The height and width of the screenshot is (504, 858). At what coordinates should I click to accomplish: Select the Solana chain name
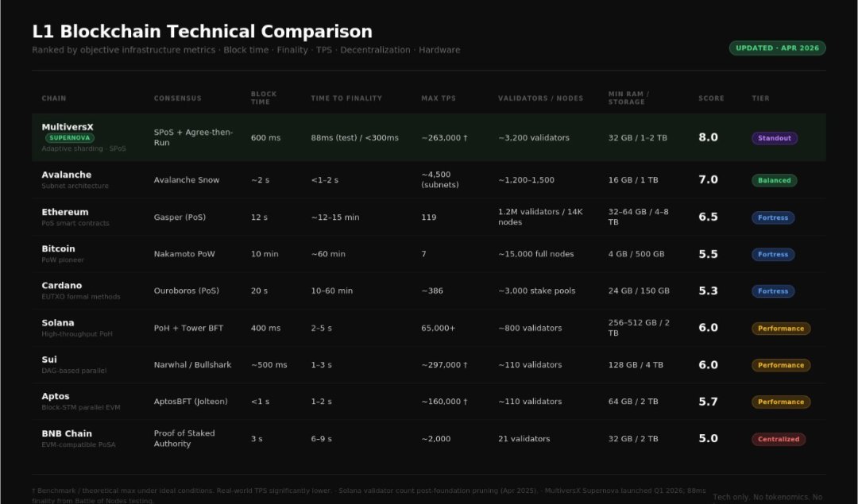coord(57,322)
